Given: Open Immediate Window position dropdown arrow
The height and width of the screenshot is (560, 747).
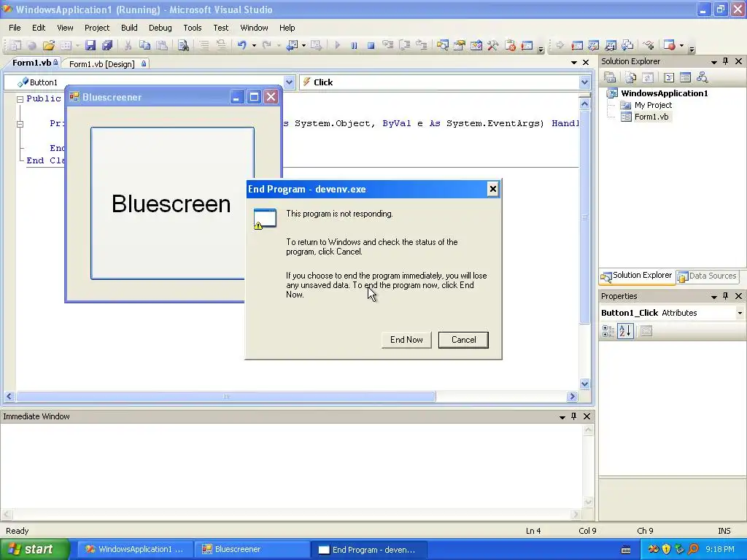Looking at the screenshot, I should tap(562, 416).
